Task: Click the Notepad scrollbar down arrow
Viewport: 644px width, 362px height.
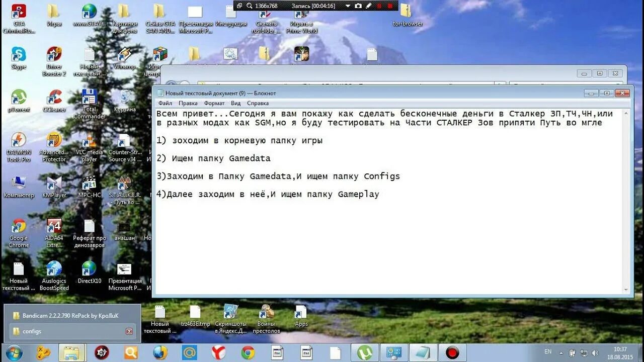Action: (626, 290)
